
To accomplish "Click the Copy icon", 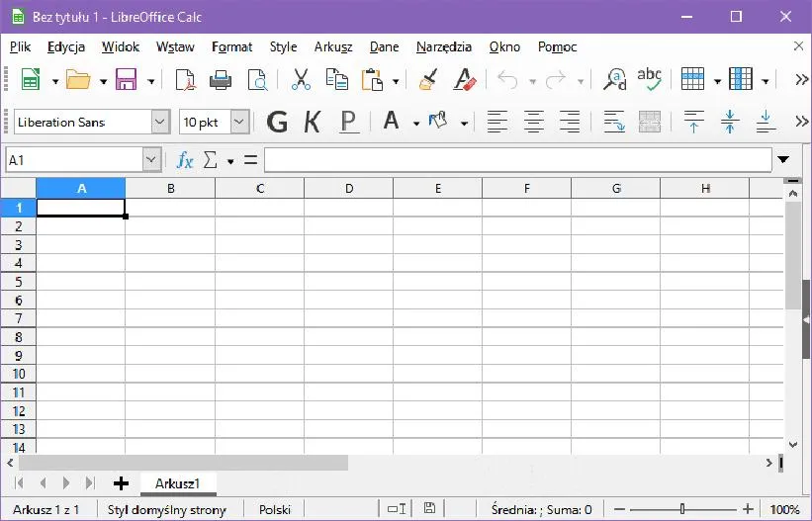I will [336, 80].
